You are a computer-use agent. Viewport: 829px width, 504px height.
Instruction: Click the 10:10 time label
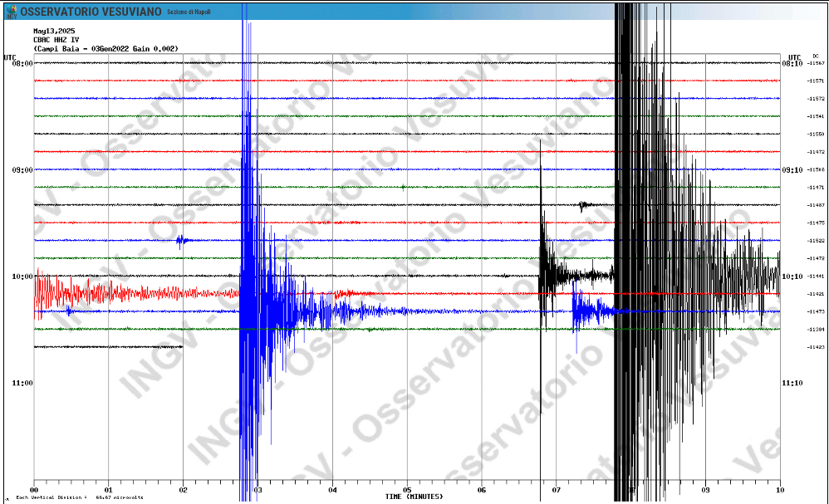pos(792,276)
